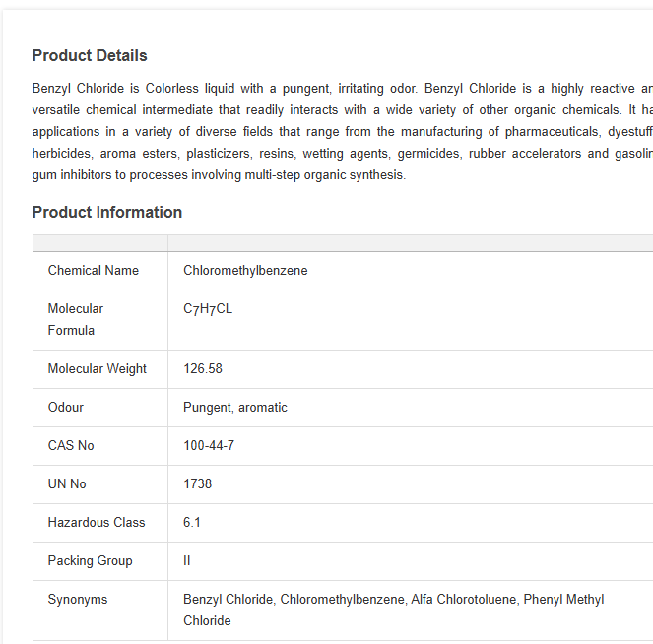653x644 pixels.
Task: Click the Pungent, aromatic odour value
Action: pos(235,408)
